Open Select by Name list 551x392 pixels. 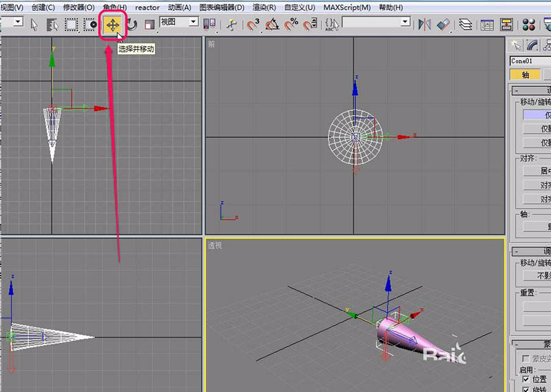pyautogui.click(x=52, y=25)
